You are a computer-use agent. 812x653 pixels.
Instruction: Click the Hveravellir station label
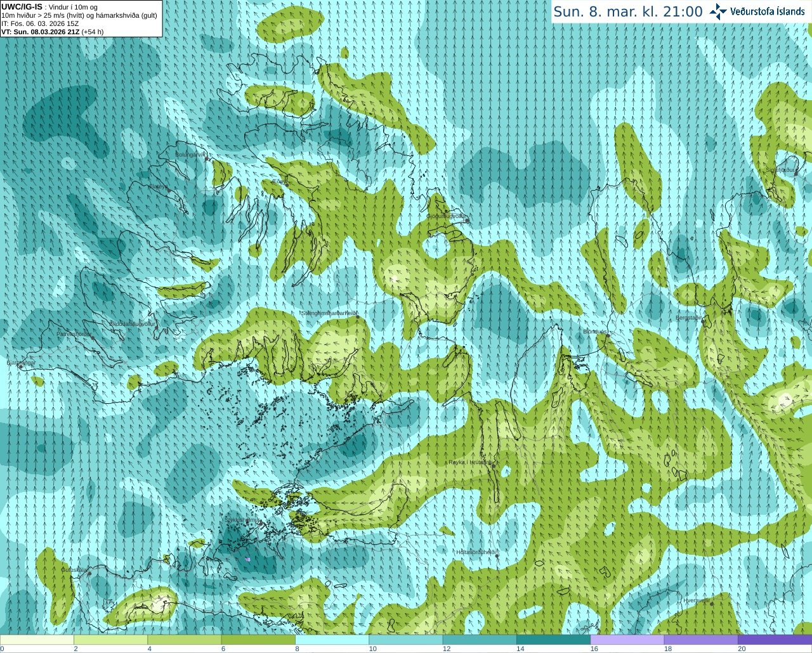pos(697,600)
